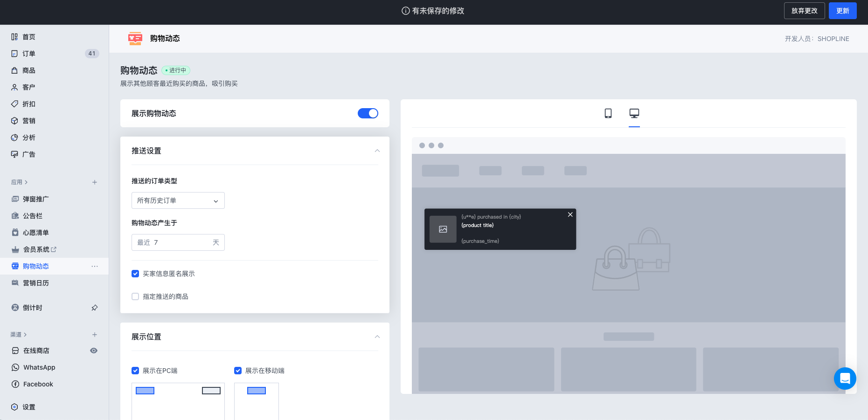This screenshot has height=420, width=868.
Task: Add a channel with the 渠道 plus icon
Action: (95, 335)
